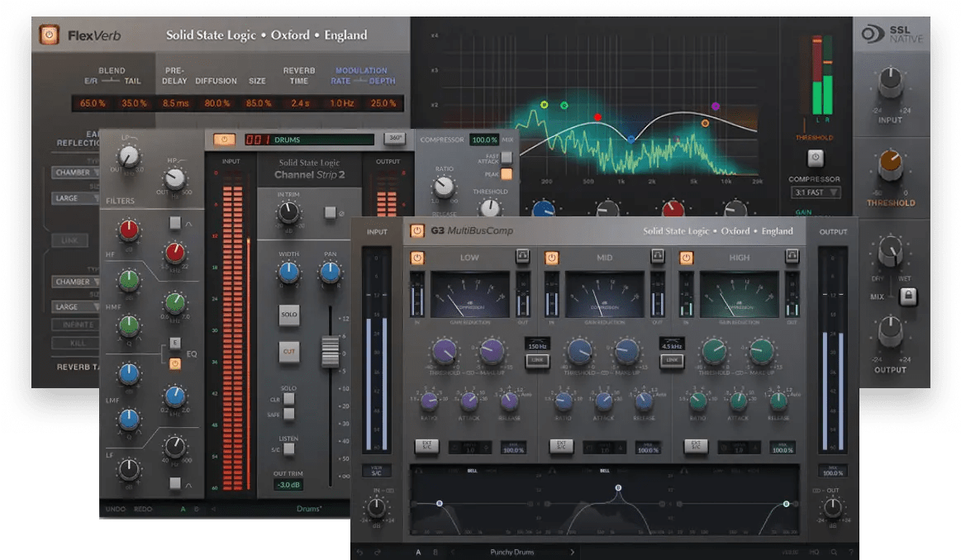
Task: Toggle the phase invert button beside IN TRIM
Action: click(330, 212)
